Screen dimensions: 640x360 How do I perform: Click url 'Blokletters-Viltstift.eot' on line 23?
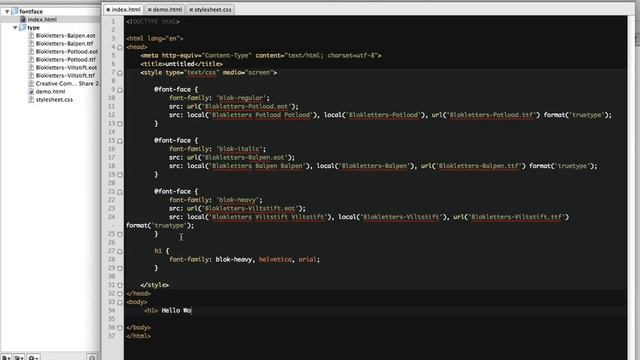[x=250, y=209]
